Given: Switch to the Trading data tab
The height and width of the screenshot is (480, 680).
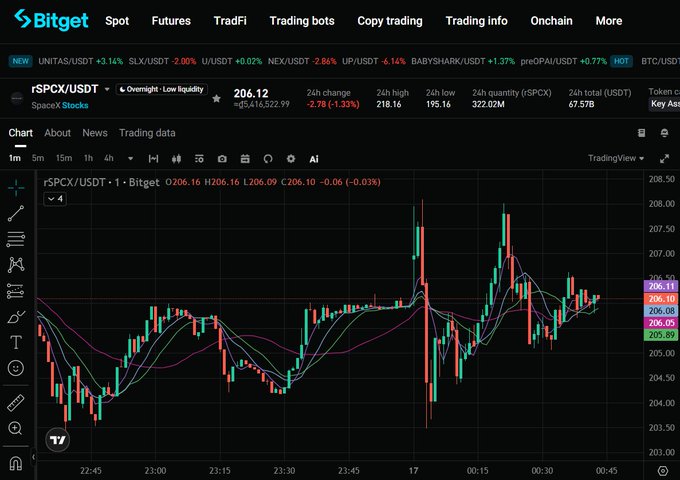Looking at the screenshot, I should (x=147, y=133).
